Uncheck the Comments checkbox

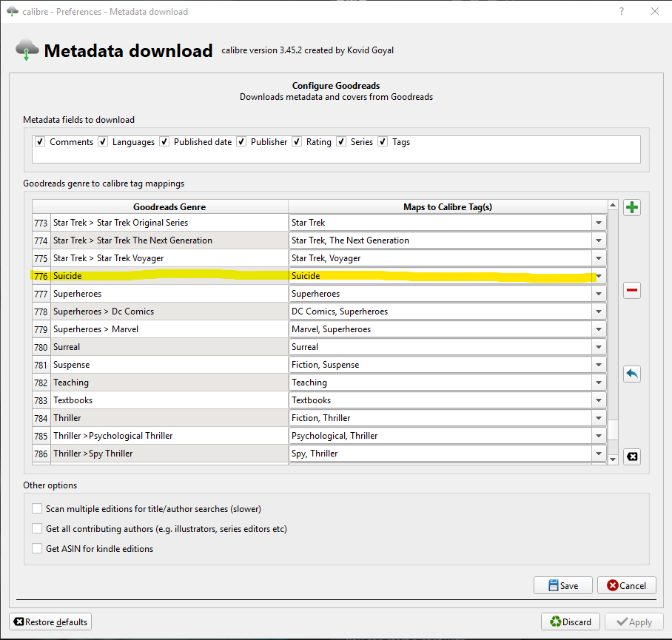click(x=40, y=142)
